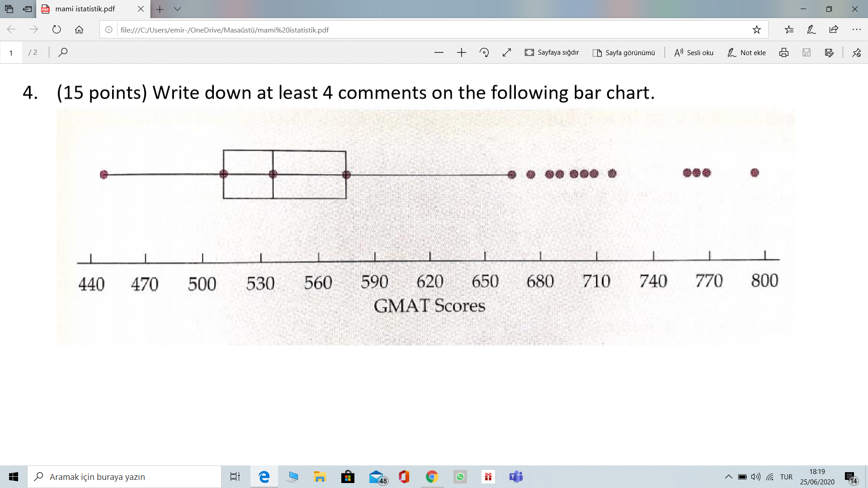Open the PDF search tool
Image resolution: width=868 pixels, height=488 pixels.
(63, 52)
